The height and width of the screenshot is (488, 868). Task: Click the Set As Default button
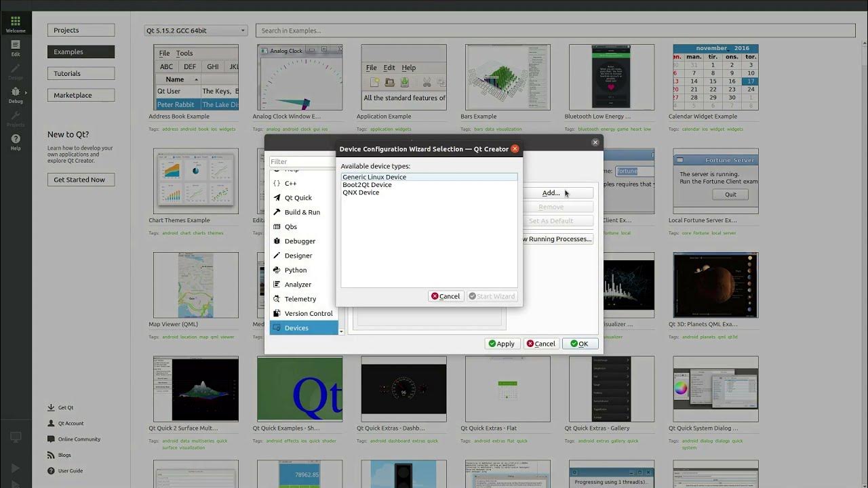click(x=557, y=221)
